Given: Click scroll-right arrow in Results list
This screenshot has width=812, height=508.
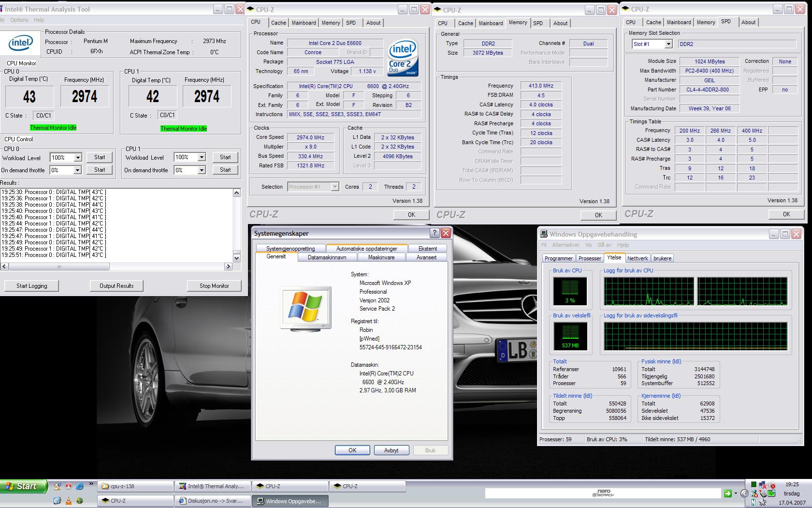Looking at the screenshot, I should [228, 267].
